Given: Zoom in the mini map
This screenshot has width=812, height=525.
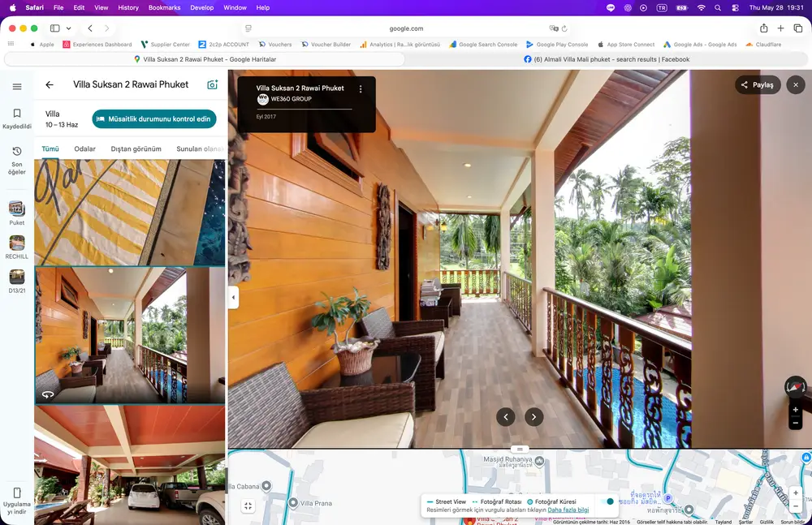Looking at the screenshot, I should (796, 493).
